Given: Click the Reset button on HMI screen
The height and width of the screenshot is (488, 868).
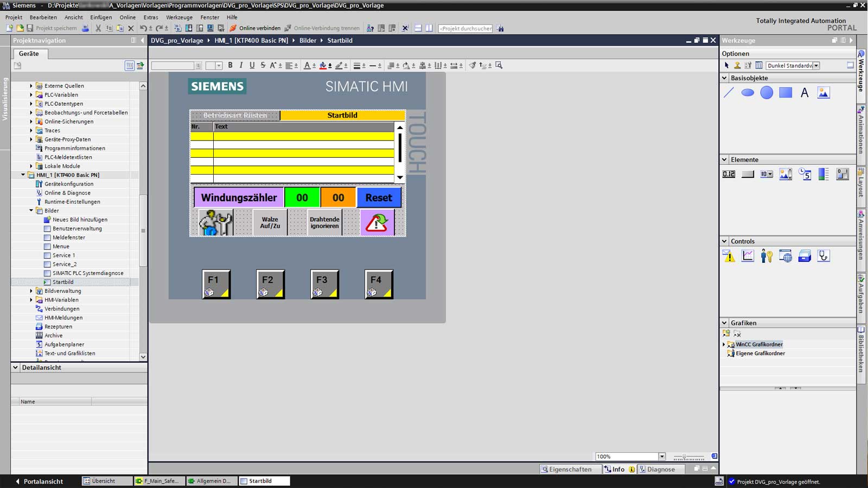Looking at the screenshot, I should point(379,198).
